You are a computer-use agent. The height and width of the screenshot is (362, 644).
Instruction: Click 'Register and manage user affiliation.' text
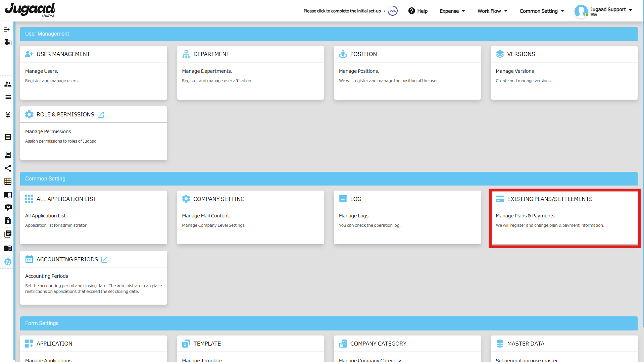[217, 81]
